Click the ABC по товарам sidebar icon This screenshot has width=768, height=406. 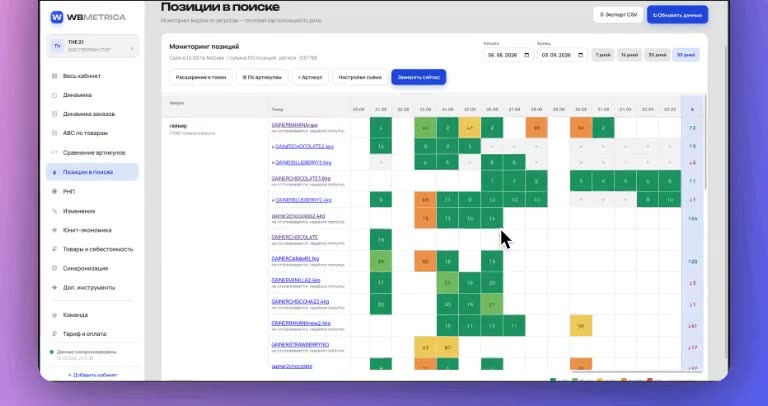click(54, 133)
